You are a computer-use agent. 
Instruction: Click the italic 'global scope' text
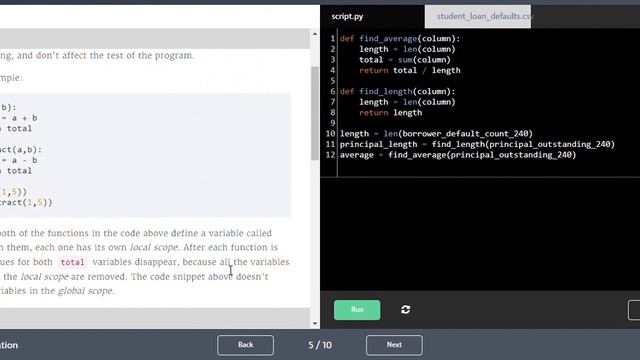click(85, 291)
